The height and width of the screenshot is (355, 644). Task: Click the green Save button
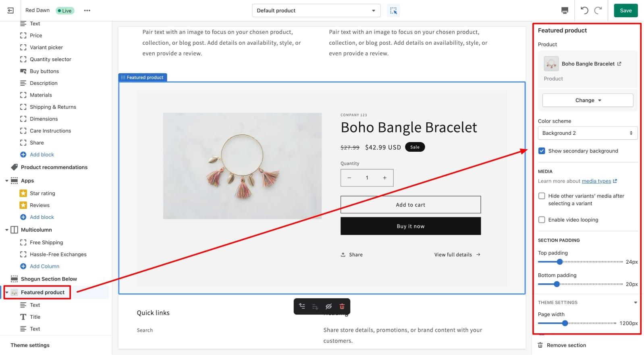click(x=625, y=10)
